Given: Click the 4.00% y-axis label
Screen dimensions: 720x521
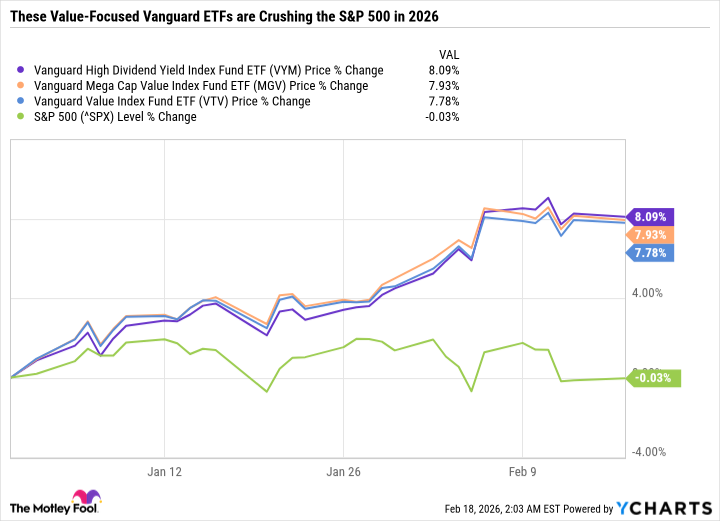Looking at the screenshot, I should tap(647, 293).
